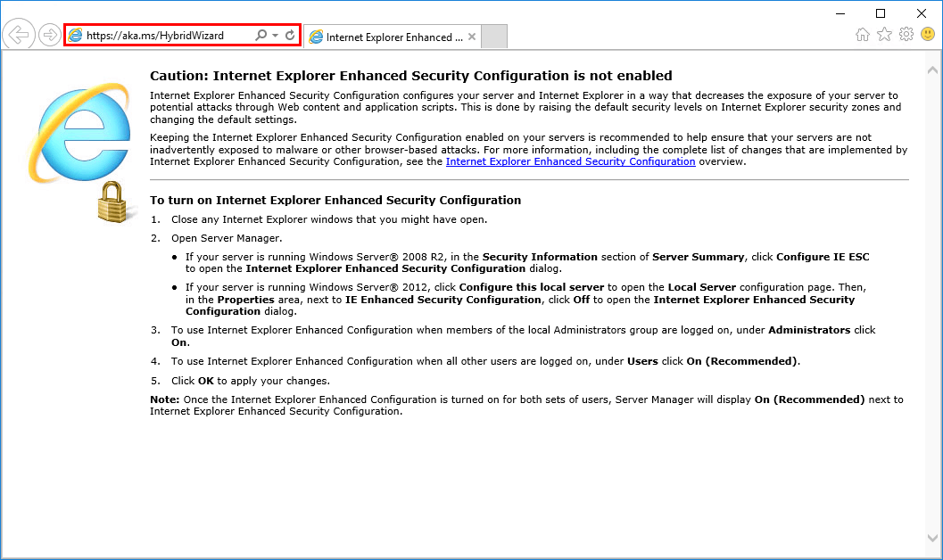Click 'Close any Internet Explorer windows' step text
943x560 pixels.
[329, 220]
